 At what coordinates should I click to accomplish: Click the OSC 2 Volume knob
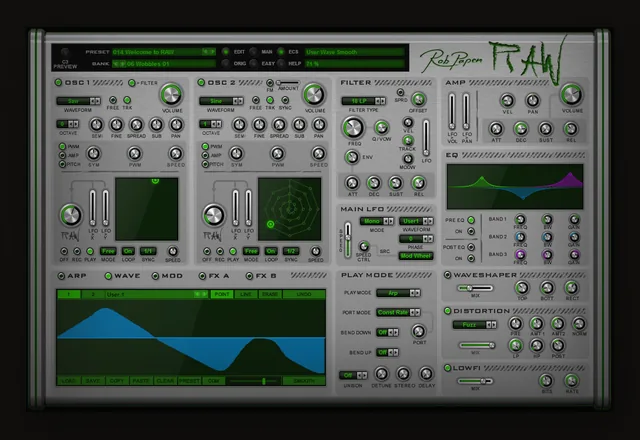(314, 95)
